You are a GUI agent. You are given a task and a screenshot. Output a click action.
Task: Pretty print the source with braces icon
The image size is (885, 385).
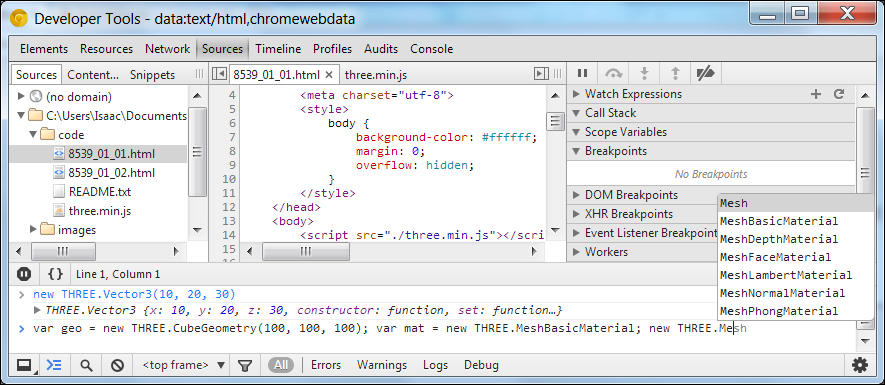tap(55, 274)
